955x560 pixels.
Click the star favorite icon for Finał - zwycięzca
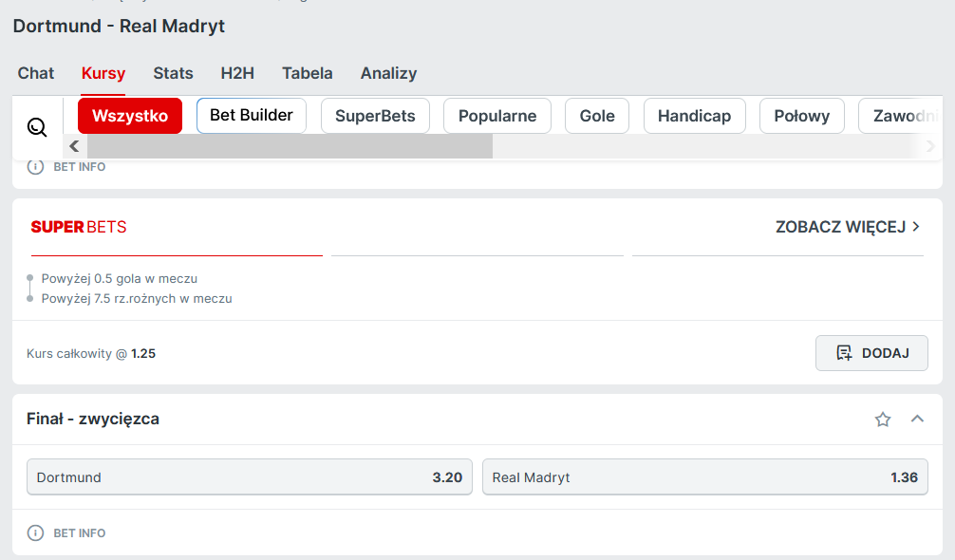click(x=883, y=419)
